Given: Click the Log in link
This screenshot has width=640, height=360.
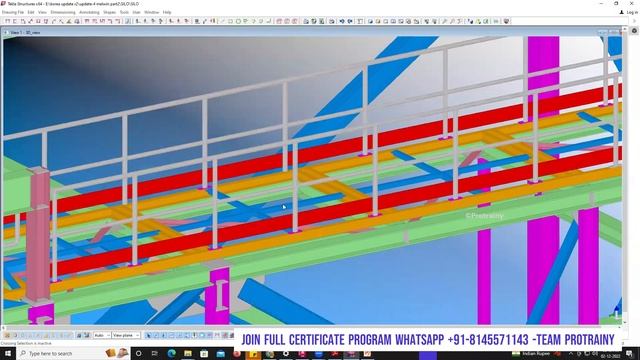Looking at the screenshot, I should pos(629,12).
